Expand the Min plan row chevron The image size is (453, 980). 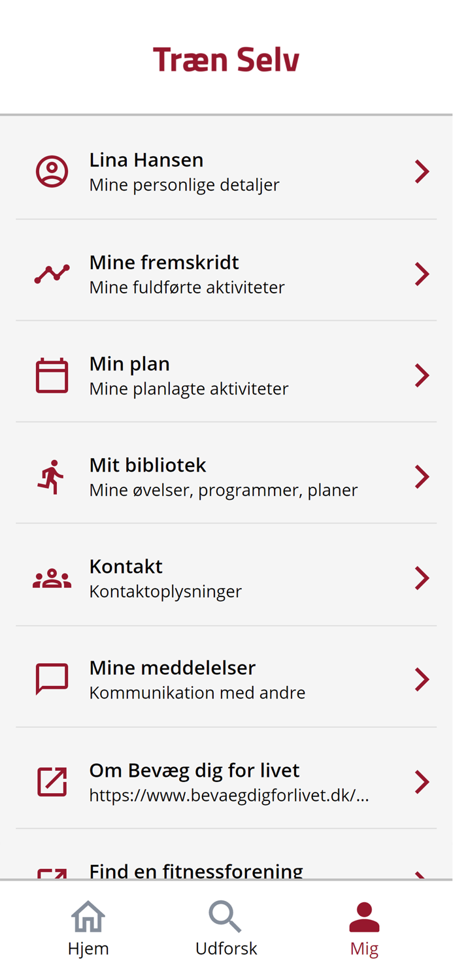tap(423, 374)
